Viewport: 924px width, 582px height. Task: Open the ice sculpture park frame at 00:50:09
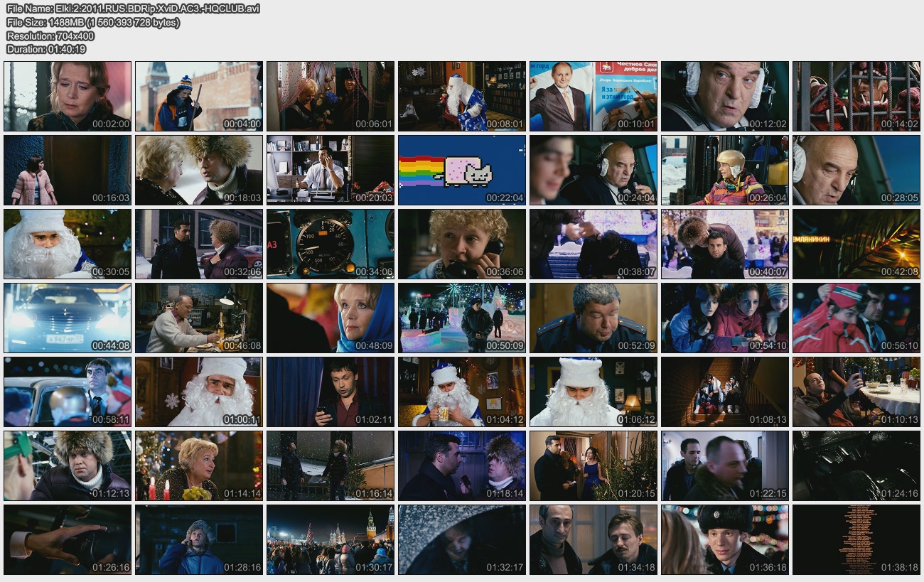click(462, 318)
